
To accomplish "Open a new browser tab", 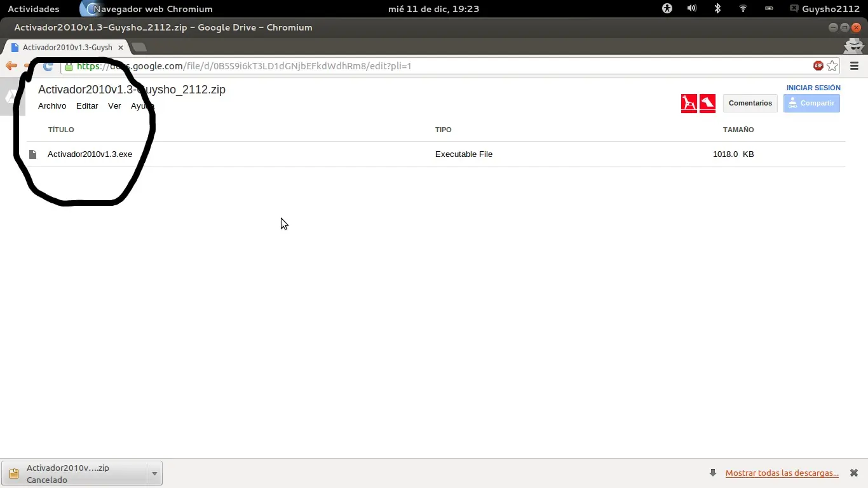I will 139,48.
